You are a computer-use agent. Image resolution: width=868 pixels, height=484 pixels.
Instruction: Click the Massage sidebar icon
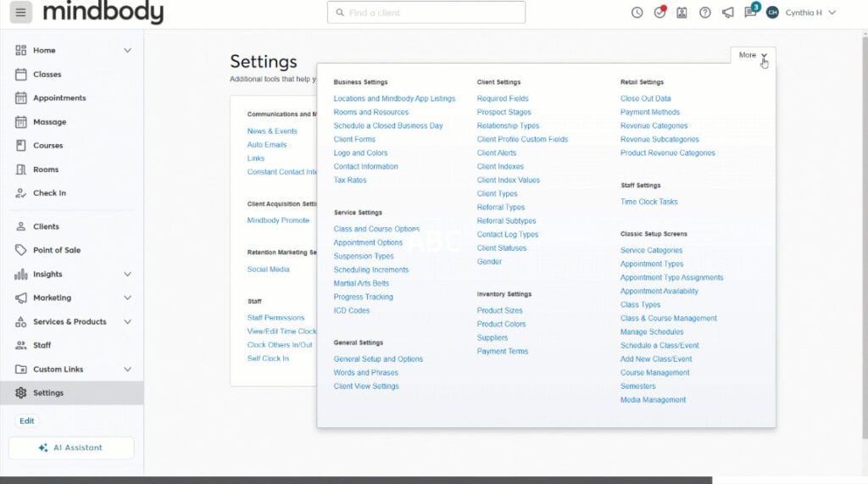[21, 122]
